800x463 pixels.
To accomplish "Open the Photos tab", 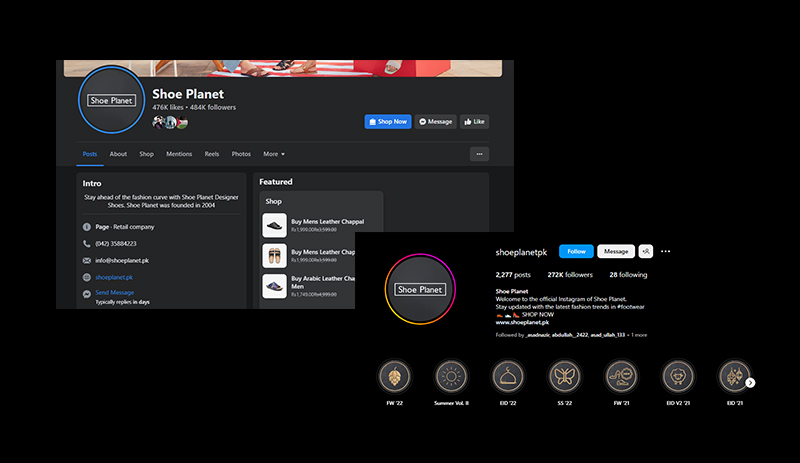I will click(241, 154).
